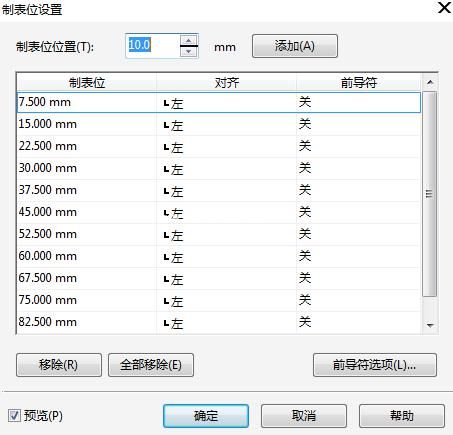This screenshot has height=435, width=453.
Task: Click left-align icon in 15.000 mm row
Action: point(166,126)
